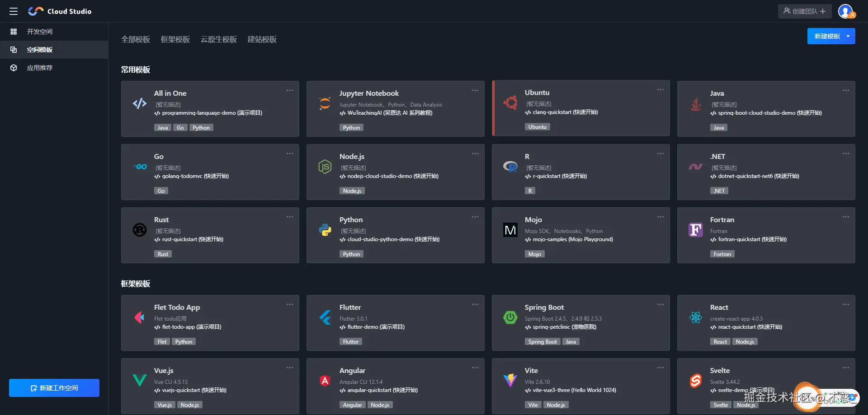Click the 新建工作空间 button

[x=54, y=388]
